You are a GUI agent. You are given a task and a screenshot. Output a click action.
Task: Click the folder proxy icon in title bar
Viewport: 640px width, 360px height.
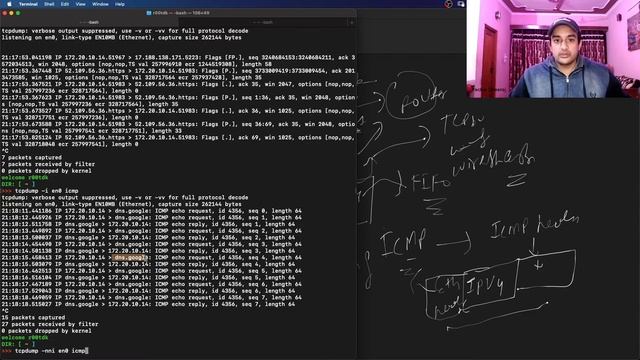pos(149,13)
